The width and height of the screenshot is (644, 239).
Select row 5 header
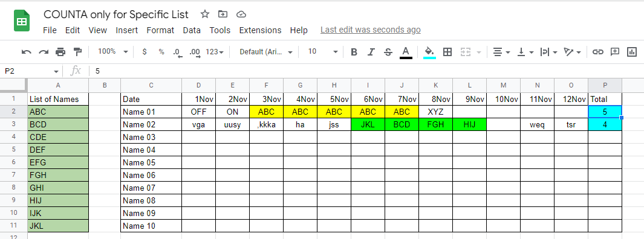tap(13, 150)
